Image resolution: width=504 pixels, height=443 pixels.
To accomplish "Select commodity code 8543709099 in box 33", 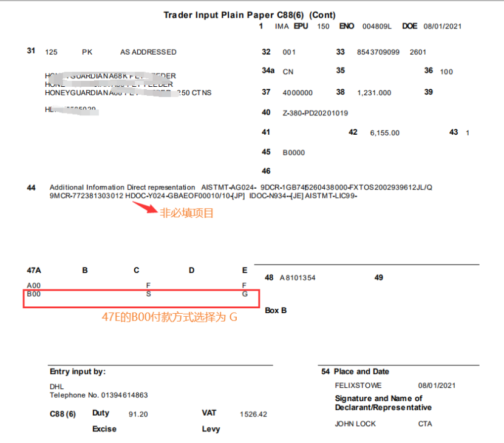I will [x=379, y=52].
